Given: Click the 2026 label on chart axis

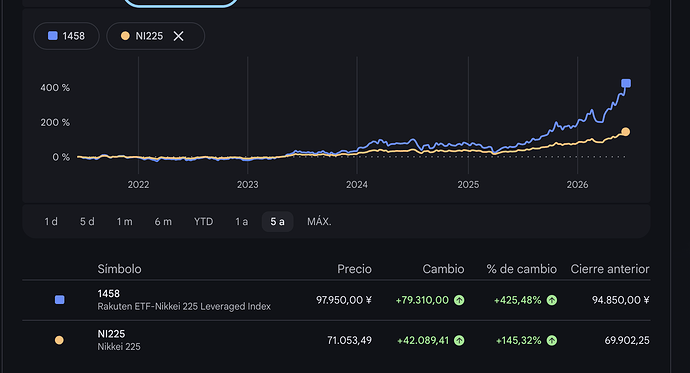Looking at the screenshot, I should [x=577, y=185].
